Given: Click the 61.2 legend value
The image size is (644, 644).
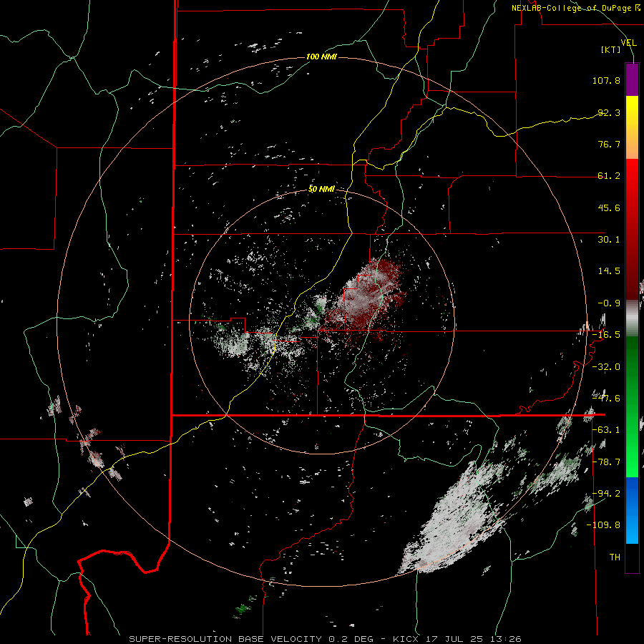Looking at the screenshot, I should (x=609, y=176).
